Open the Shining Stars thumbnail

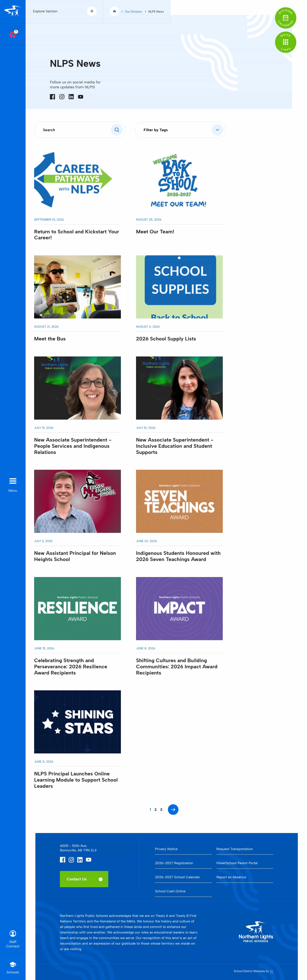click(x=78, y=722)
